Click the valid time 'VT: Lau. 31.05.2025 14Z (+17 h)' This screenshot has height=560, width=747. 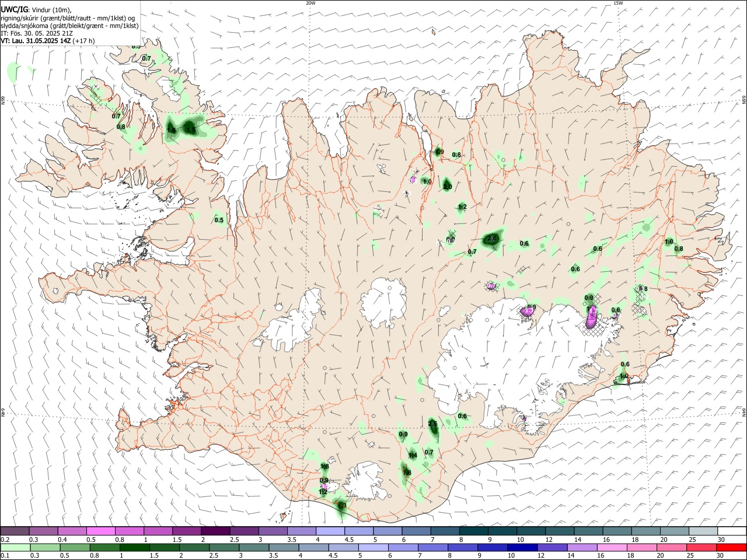(x=48, y=41)
